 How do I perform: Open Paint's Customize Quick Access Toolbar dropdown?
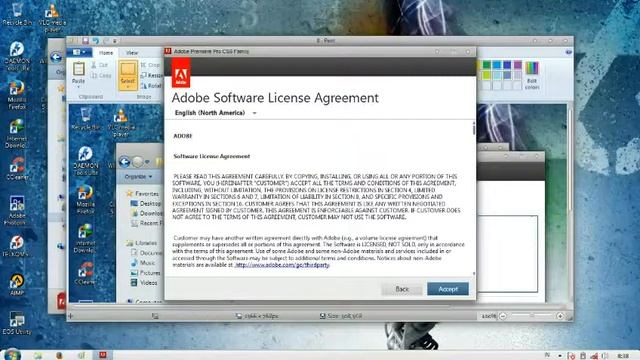[115, 41]
